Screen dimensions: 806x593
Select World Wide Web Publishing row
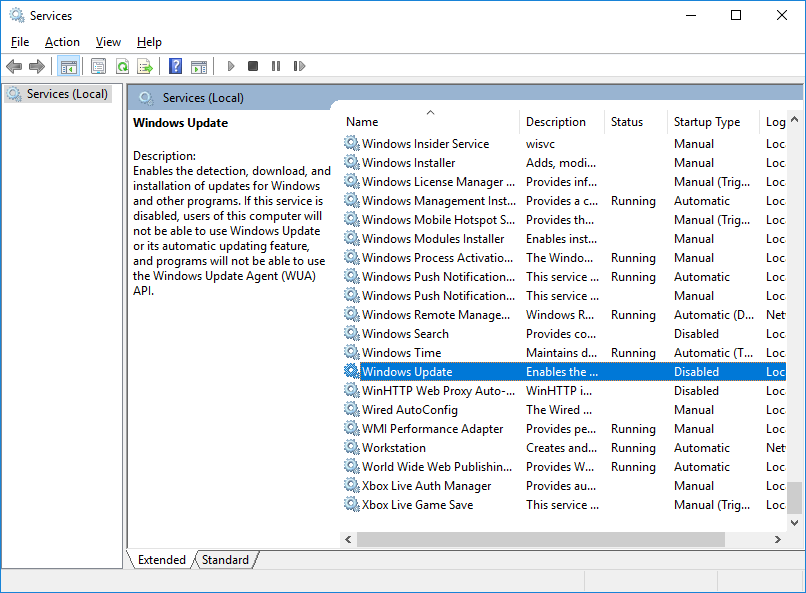[563, 467]
